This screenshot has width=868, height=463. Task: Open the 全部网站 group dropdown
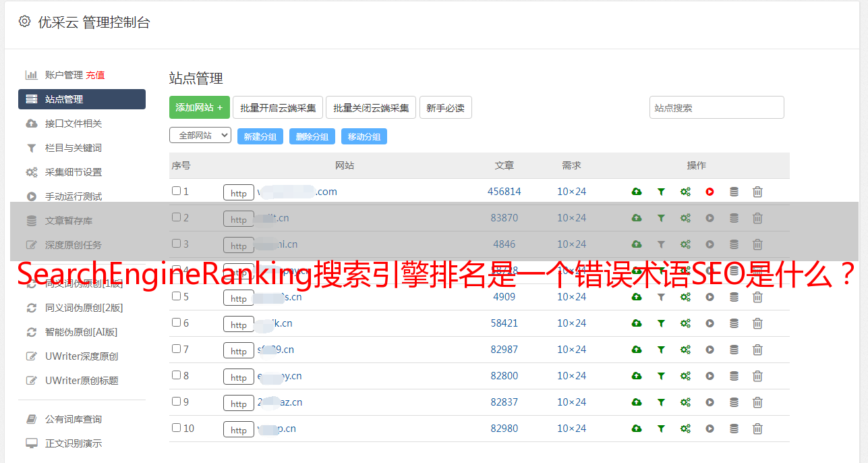tap(200, 136)
